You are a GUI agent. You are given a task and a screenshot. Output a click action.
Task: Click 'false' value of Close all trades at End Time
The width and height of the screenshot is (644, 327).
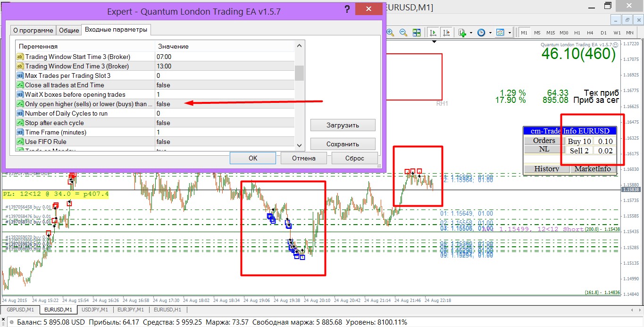[163, 85]
